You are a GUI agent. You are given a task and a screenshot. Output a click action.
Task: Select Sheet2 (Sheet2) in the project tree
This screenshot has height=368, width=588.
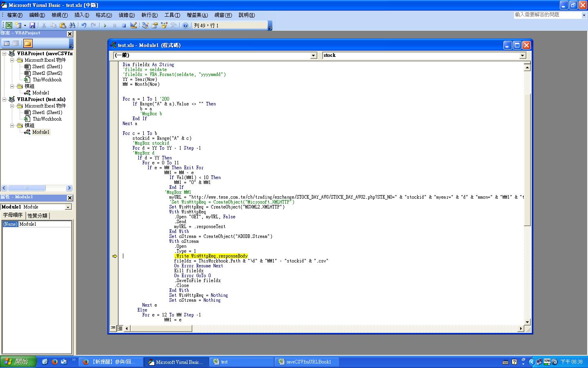pos(47,73)
